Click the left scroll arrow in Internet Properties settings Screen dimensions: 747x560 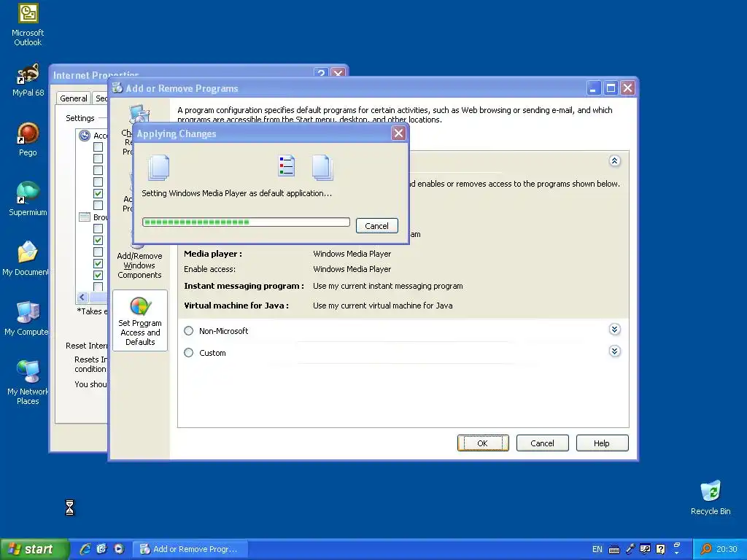(82, 297)
